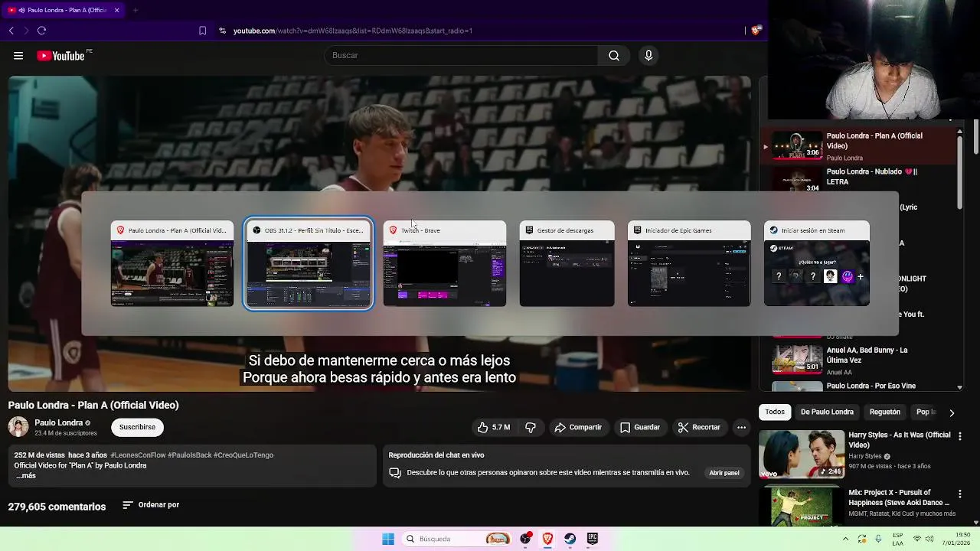Click the Windows taskbar Búsqueda search box

pos(458,539)
